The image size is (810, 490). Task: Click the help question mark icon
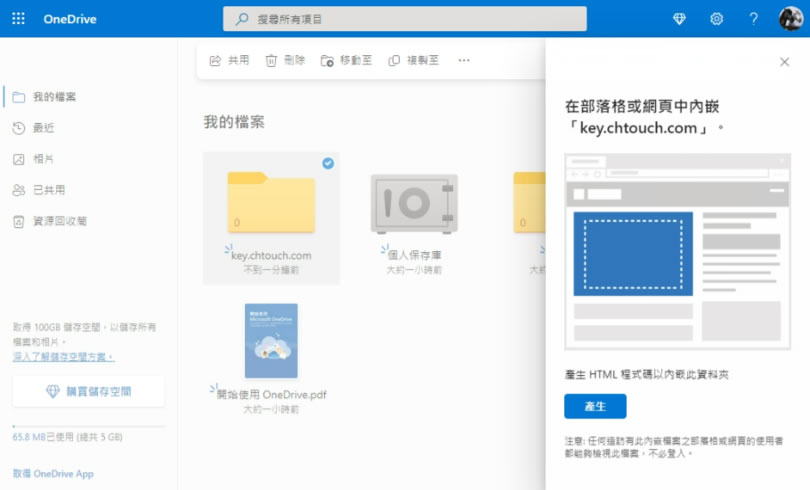pos(753,19)
